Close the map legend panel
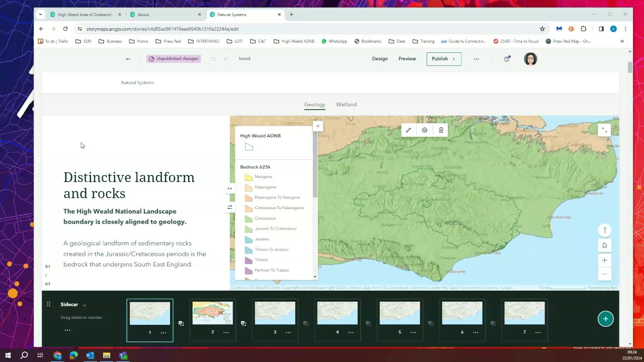 (x=317, y=126)
